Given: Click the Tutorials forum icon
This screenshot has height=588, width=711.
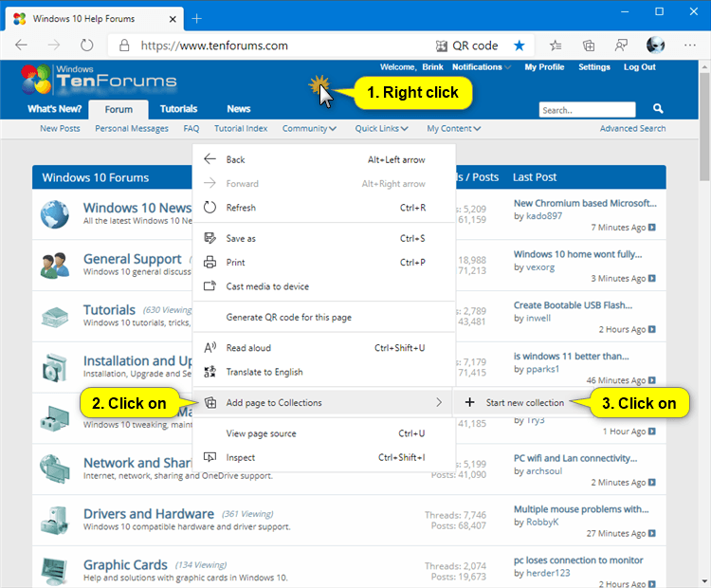Looking at the screenshot, I should pyautogui.click(x=54, y=317).
